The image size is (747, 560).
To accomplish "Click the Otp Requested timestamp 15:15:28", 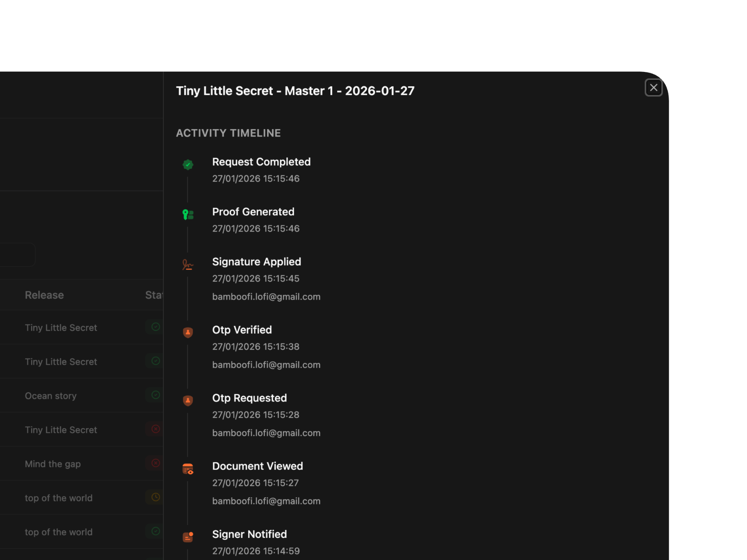I will [x=256, y=415].
